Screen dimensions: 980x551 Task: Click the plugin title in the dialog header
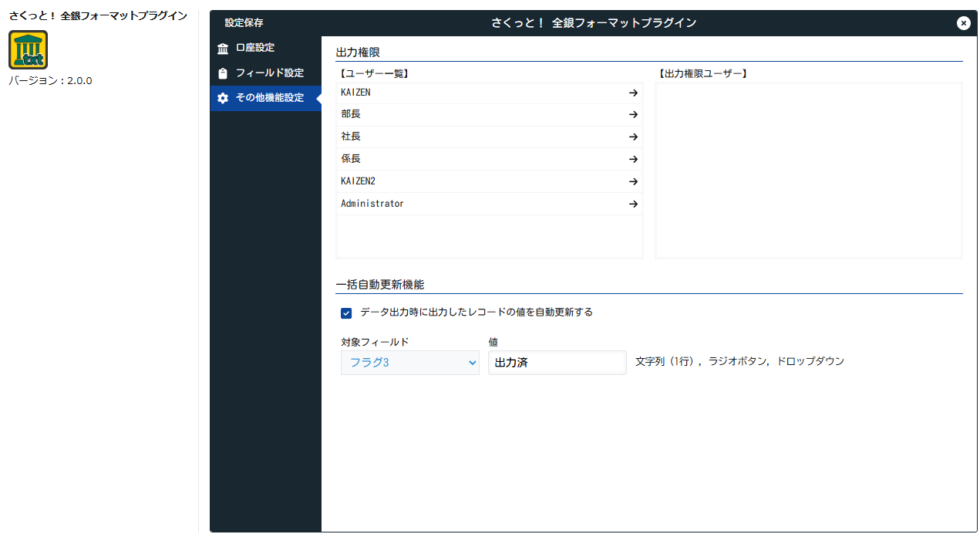(594, 23)
